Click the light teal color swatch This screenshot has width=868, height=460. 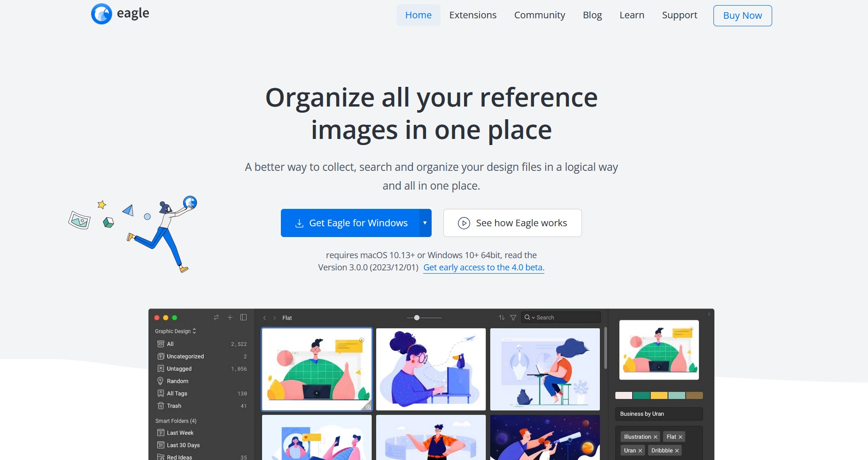(677, 396)
